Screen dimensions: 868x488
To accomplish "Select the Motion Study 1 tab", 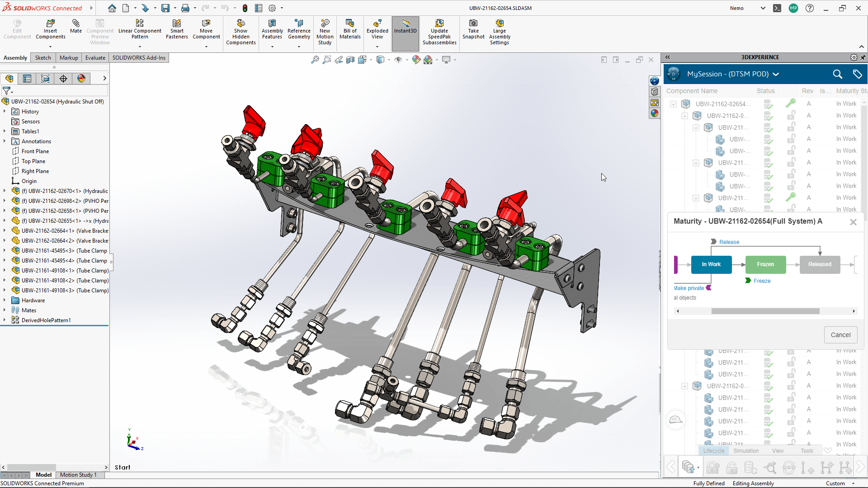I will [78, 475].
